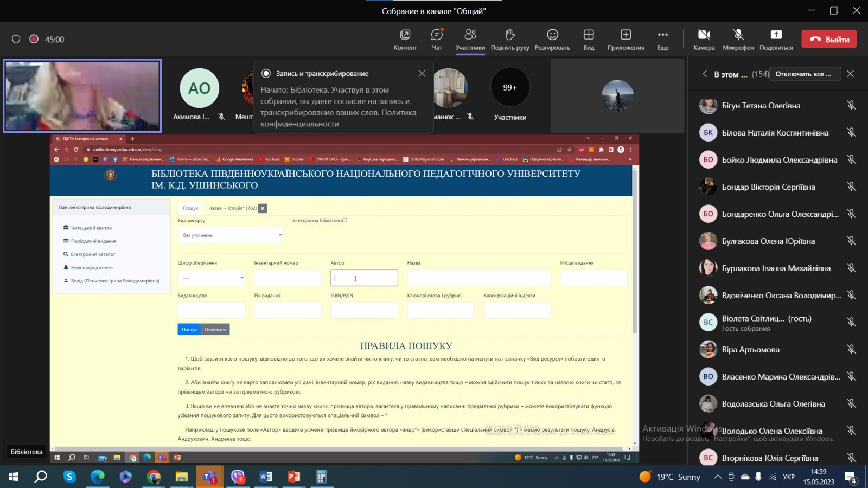Select participant Бондар Вікторія Сергіївна in the list
The width and height of the screenshot is (868, 488).
coord(777,187)
